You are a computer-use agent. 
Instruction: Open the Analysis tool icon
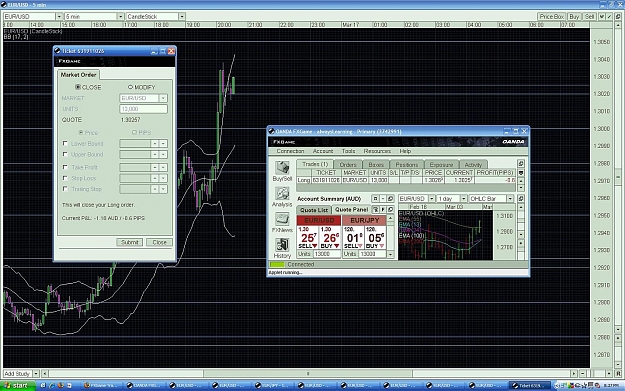[282, 194]
